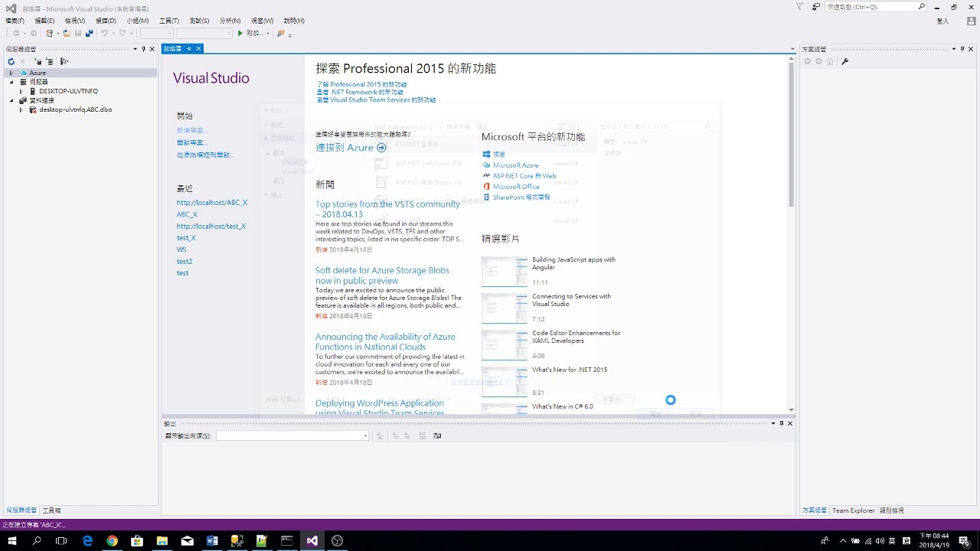Click the green start/attach play button
The image size is (980, 551).
coord(240,33)
